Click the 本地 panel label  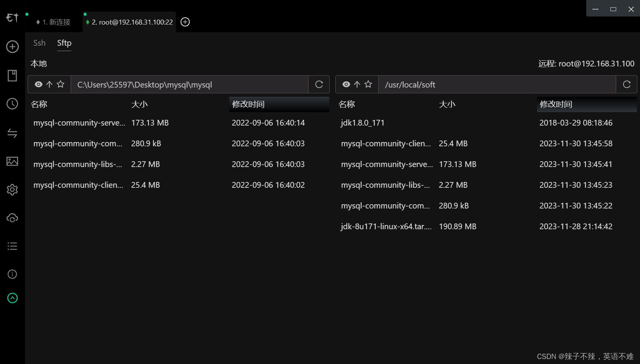(x=39, y=64)
